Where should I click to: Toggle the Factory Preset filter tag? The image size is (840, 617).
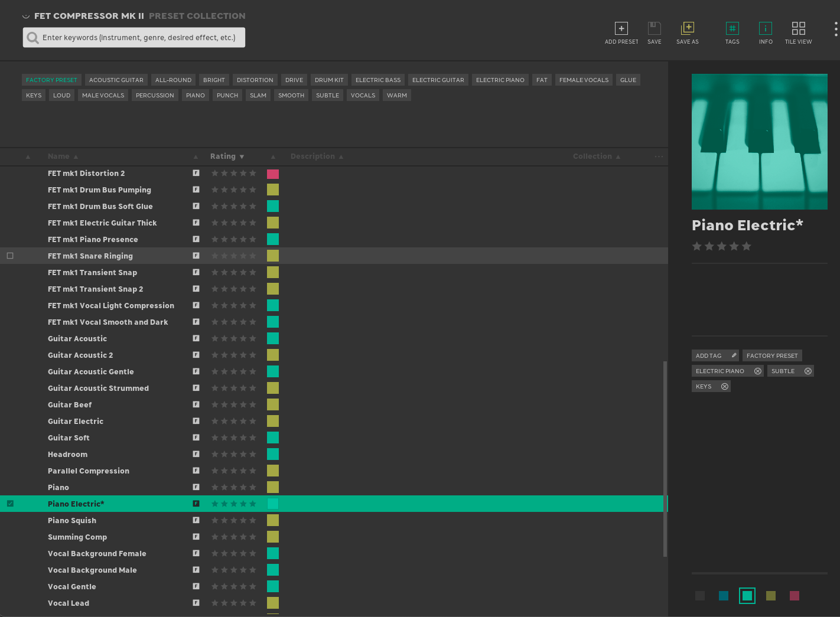(51, 80)
